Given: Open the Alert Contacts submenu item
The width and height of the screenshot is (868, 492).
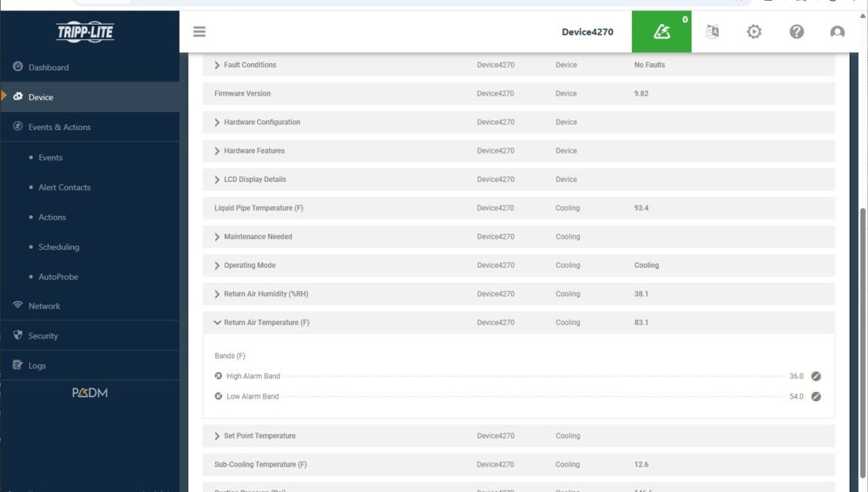Looking at the screenshot, I should click(x=65, y=188).
